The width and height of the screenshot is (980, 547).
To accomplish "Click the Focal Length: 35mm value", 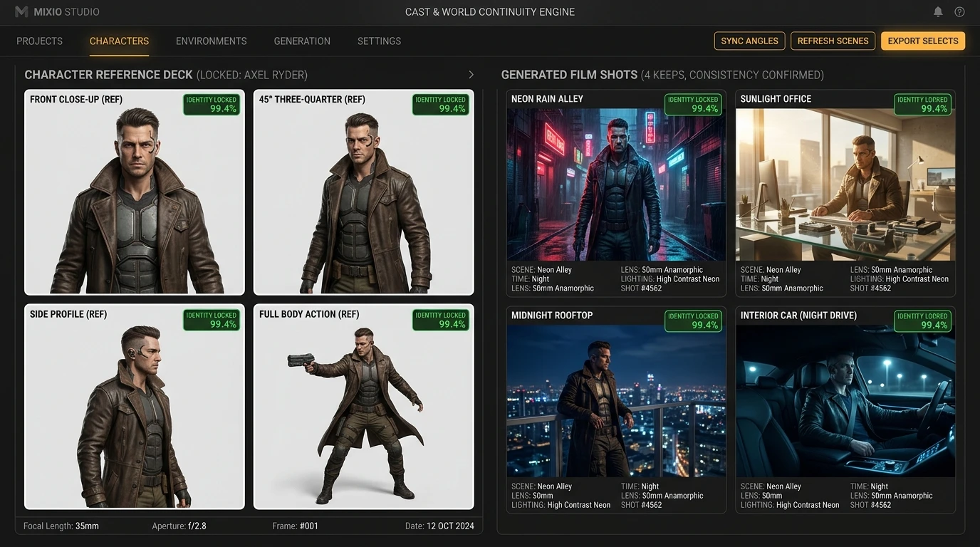I will [x=61, y=526].
